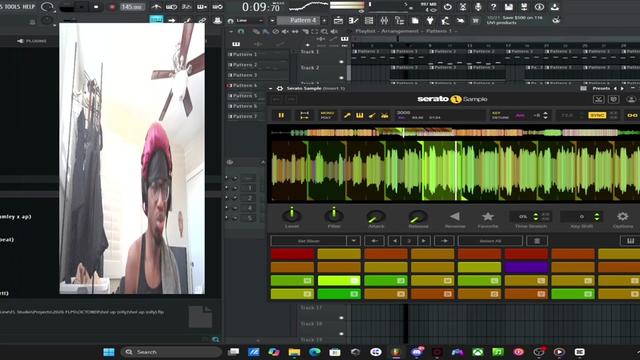Click the Key Shift stepper arrows
The width and height of the screenshot is (640, 360).
(x=597, y=216)
